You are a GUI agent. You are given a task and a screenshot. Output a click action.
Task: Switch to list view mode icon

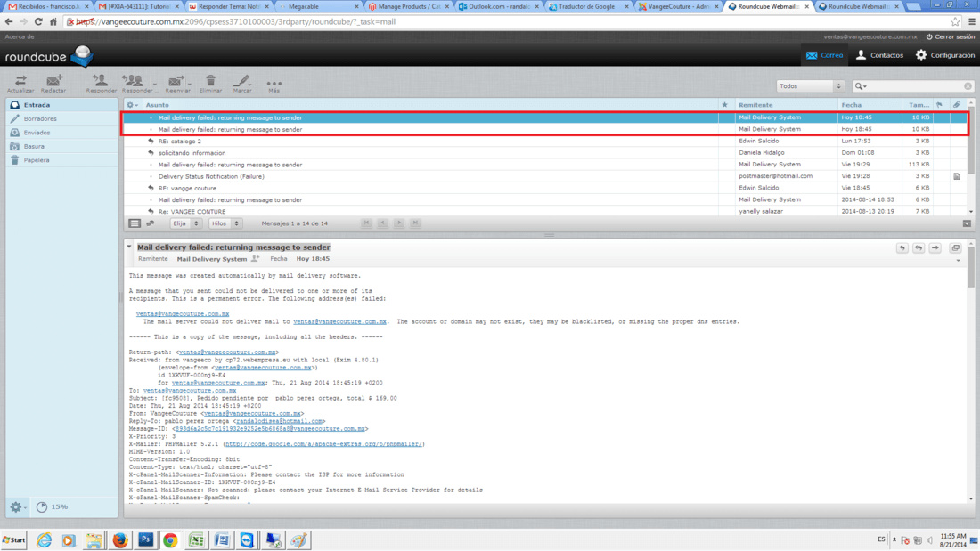pos(135,223)
